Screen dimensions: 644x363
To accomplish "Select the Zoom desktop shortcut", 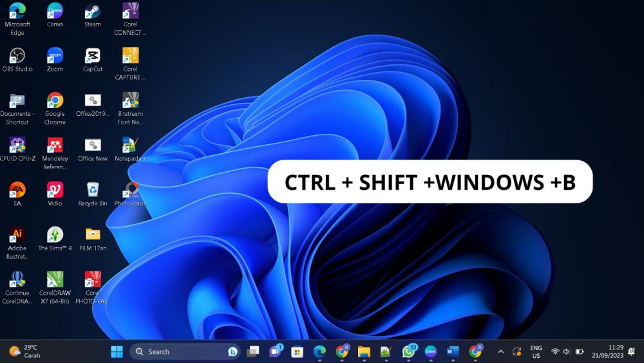I will coord(55,60).
